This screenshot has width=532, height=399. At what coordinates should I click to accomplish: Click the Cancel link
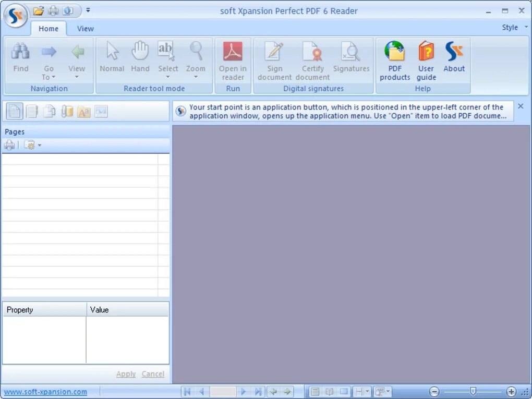point(153,373)
